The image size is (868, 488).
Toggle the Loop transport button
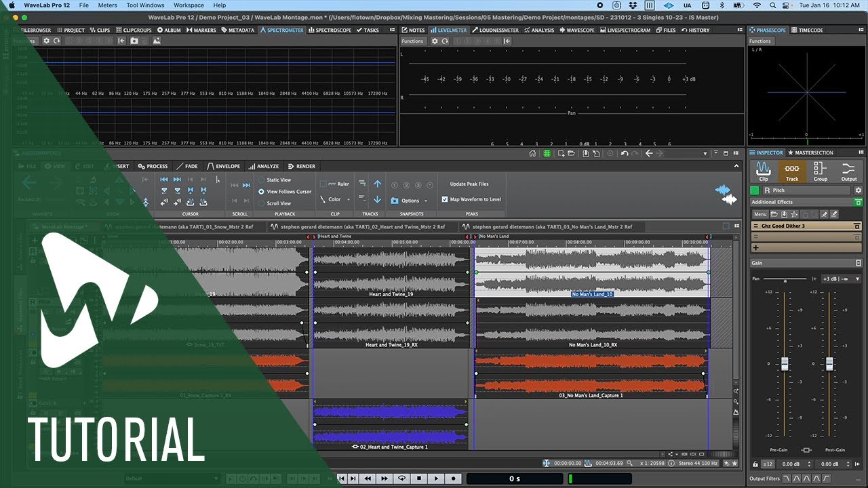pos(403,479)
